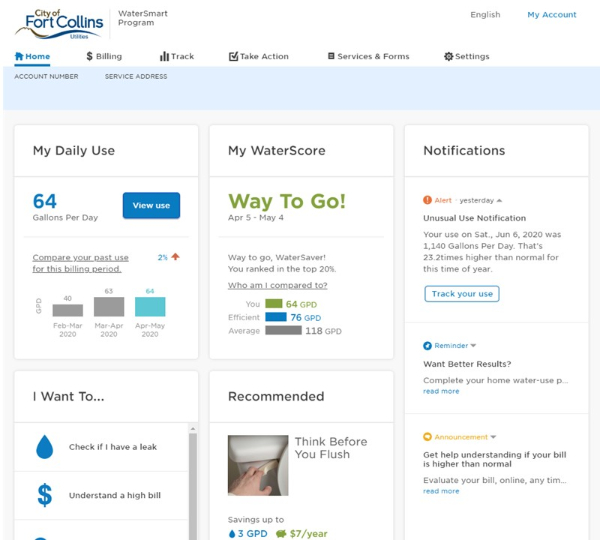Go to the Track tab
The height and width of the screenshot is (540, 600).
(177, 57)
